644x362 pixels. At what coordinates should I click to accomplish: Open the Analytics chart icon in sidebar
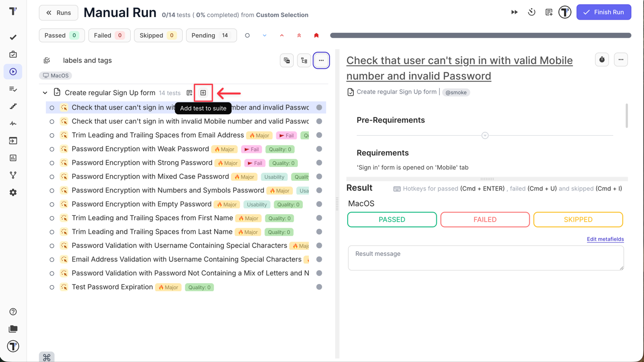point(13,158)
